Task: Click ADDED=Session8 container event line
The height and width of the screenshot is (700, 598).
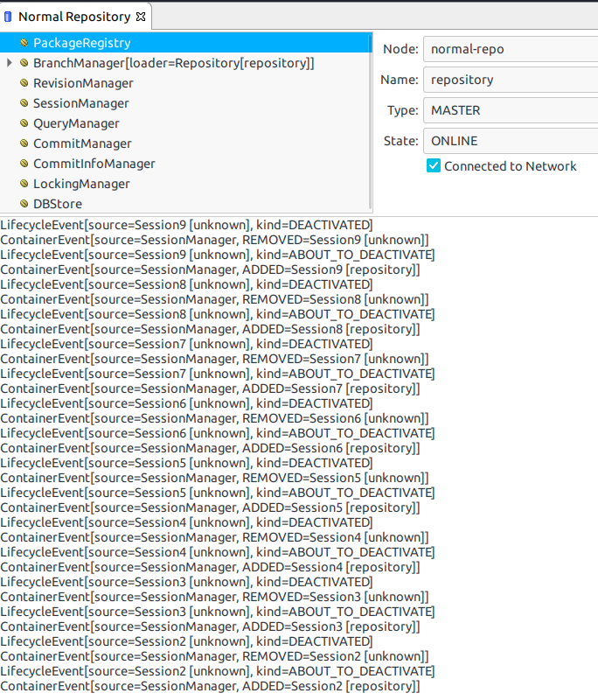Action: point(210,329)
